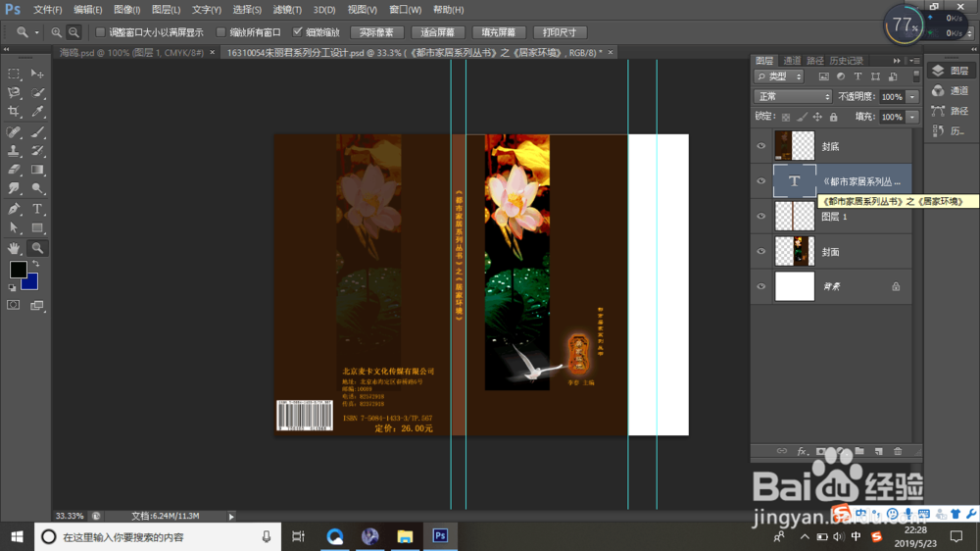Open the opacity 不透明度 slider arrow
Image resolution: width=980 pixels, height=551 pixels.
[912, 97]
